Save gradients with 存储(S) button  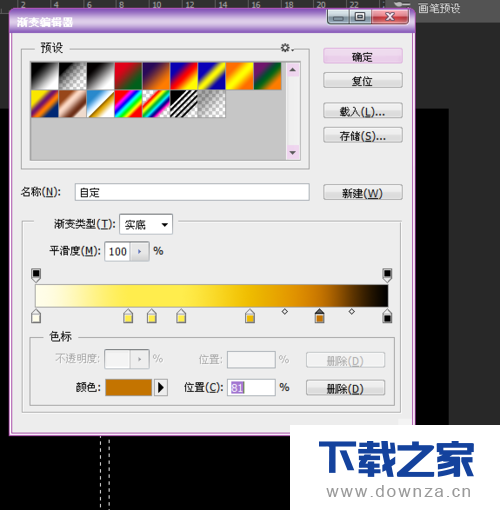363,135
